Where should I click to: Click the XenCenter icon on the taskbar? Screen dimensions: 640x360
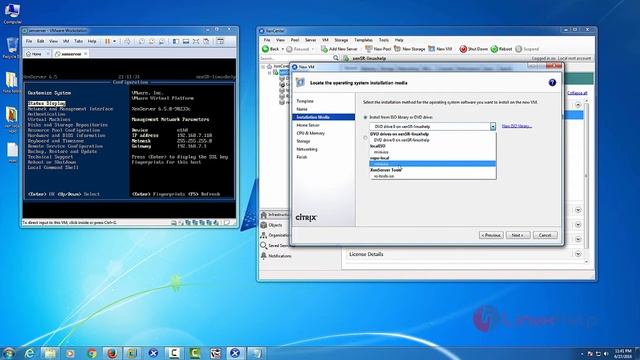(x=235, y=353)
